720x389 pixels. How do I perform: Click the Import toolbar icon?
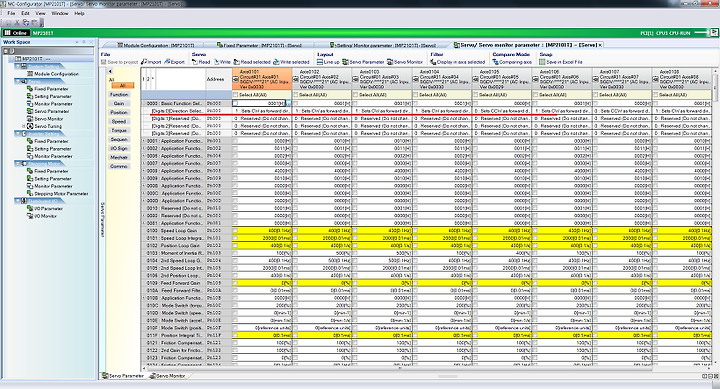[x=144, y=62]
